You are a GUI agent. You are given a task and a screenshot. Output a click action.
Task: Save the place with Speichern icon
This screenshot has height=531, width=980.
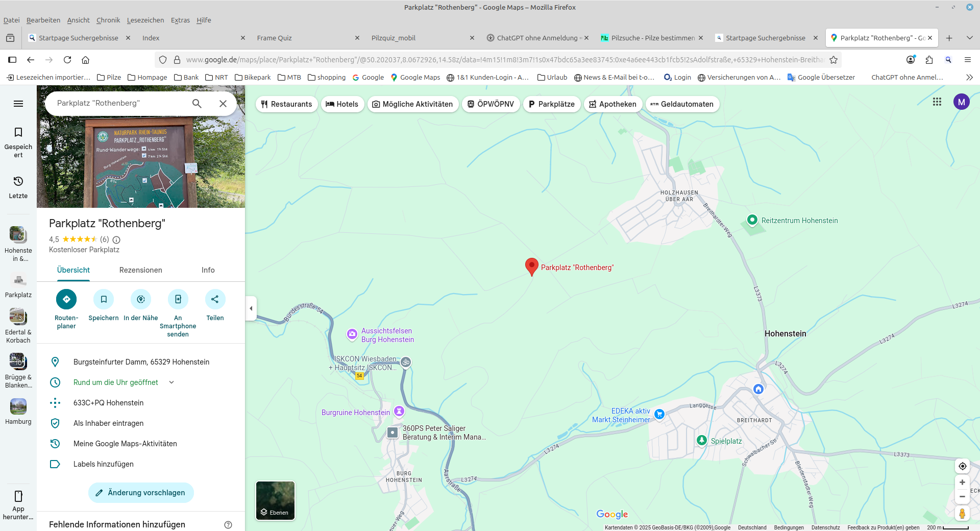pos(104,299)
